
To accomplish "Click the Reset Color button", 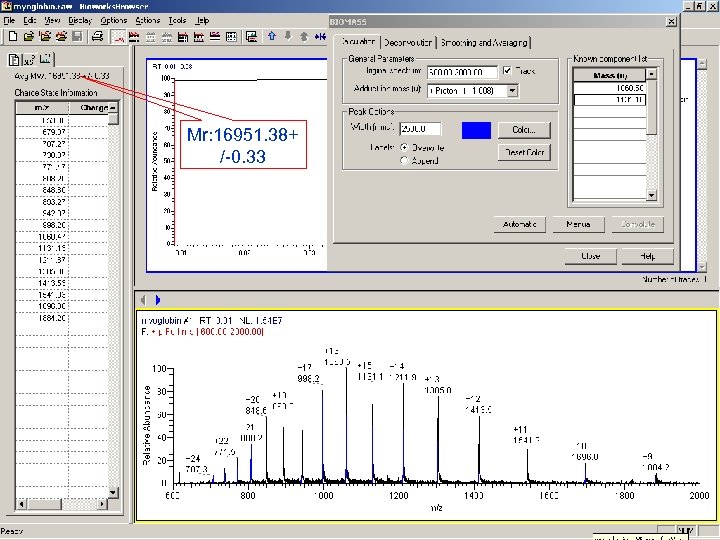I will pos(523,152).
